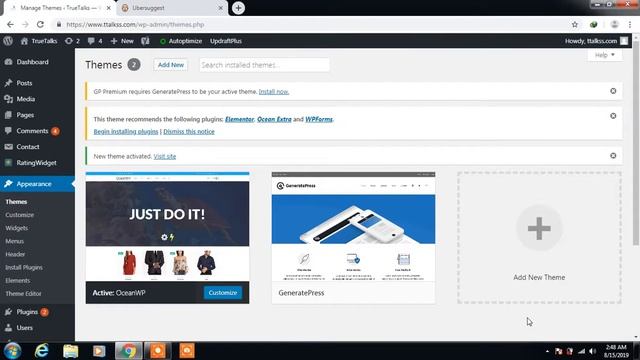Image resolution: width=640 pixels, height=360 pixels.
Task: Open Howdy ttalkss.com account menu
Action: 596,41
